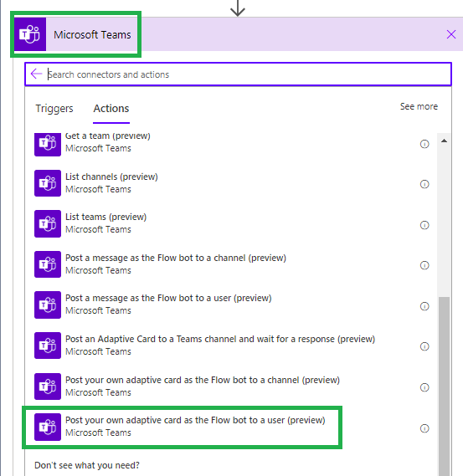Click the back arrow in the search box
The width and height of the screenshot is (463, 476).
point(37,74)
